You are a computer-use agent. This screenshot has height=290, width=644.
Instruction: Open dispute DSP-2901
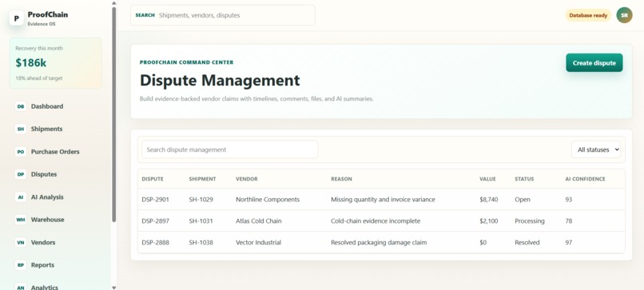point(155,200)
